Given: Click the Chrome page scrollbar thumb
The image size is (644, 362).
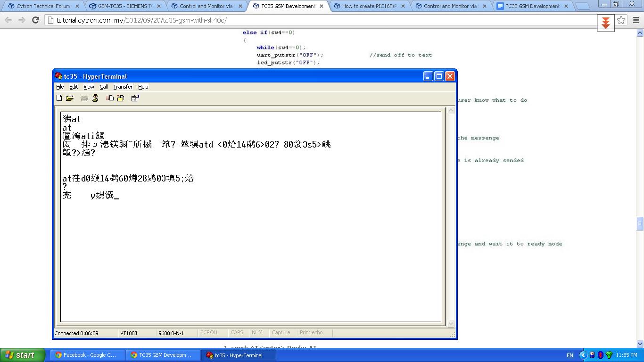Looking at the screenshot, I should pyautogui.click(x=640, y=223).
